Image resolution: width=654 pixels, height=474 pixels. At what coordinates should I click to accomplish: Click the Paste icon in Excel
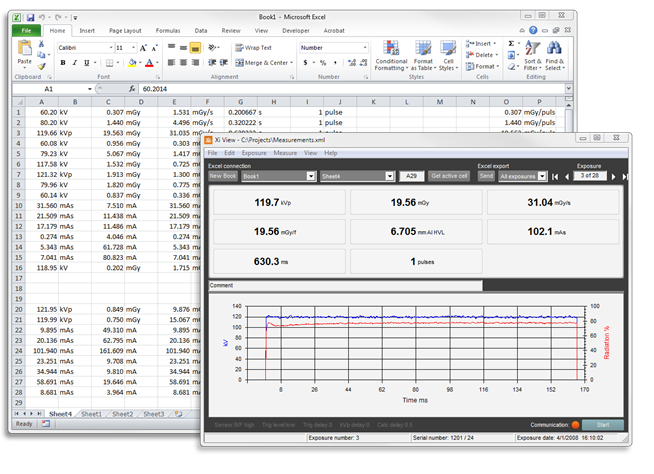pyautogui.click(x=24, y=49)
